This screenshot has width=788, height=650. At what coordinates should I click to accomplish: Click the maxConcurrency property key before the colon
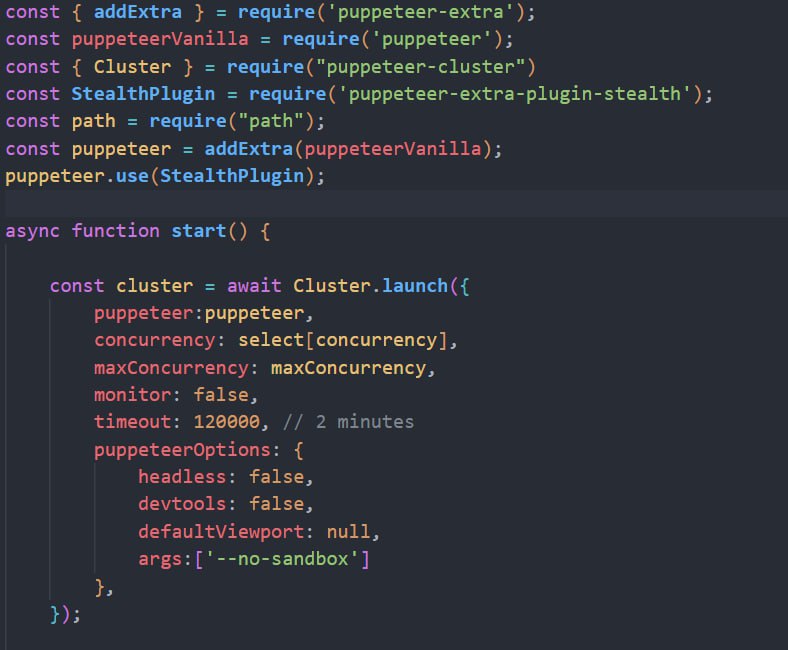point(171,368)
